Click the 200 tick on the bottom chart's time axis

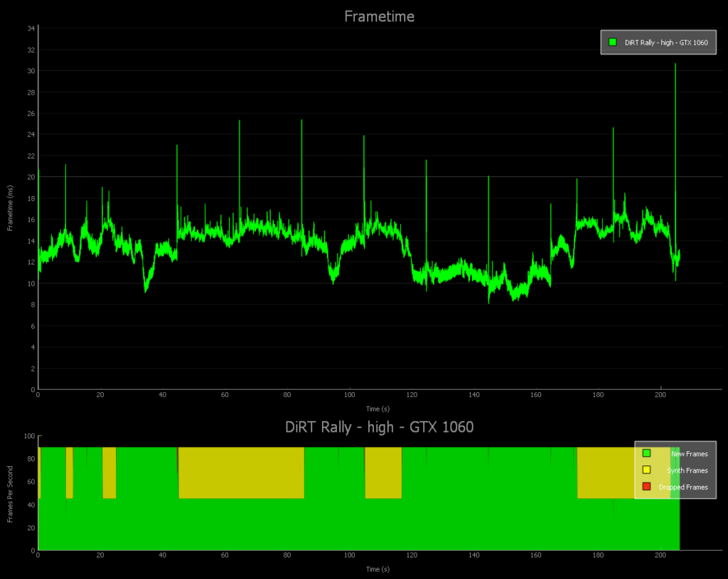coord(660,556)
